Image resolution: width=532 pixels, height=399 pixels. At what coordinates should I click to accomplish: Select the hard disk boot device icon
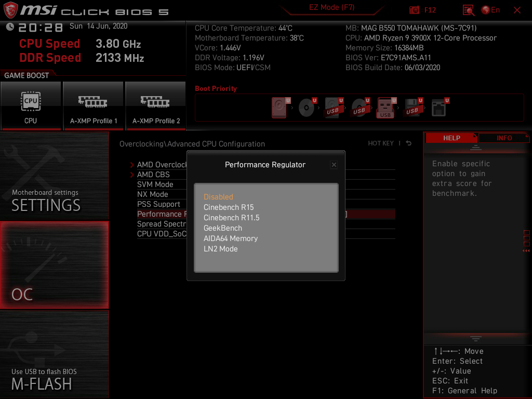click(279, 108)
